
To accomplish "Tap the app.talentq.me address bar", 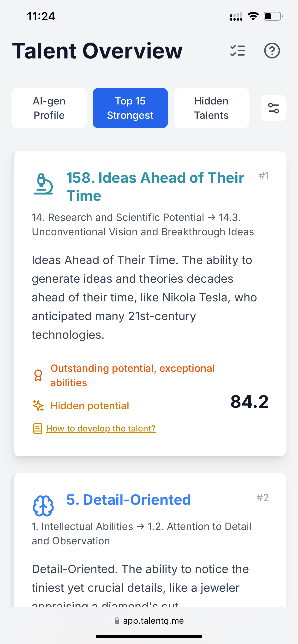I will (149, 621).
